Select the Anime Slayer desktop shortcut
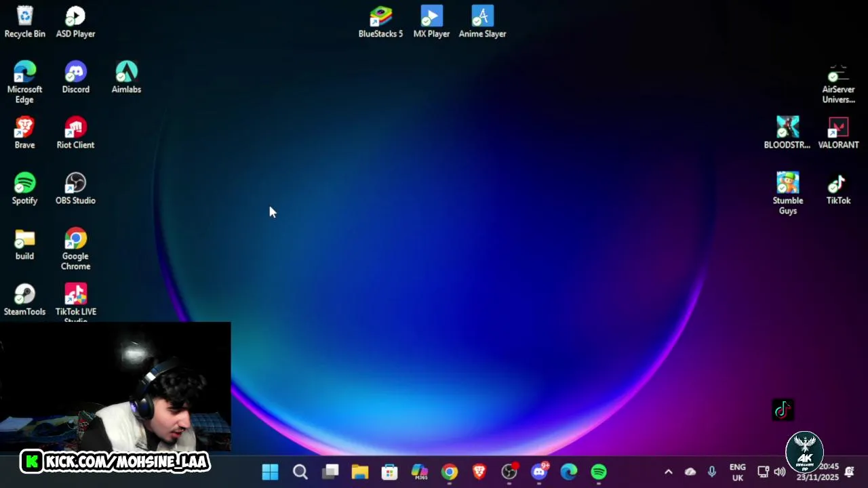The image size is (868, 488). (x=482, y=22)
